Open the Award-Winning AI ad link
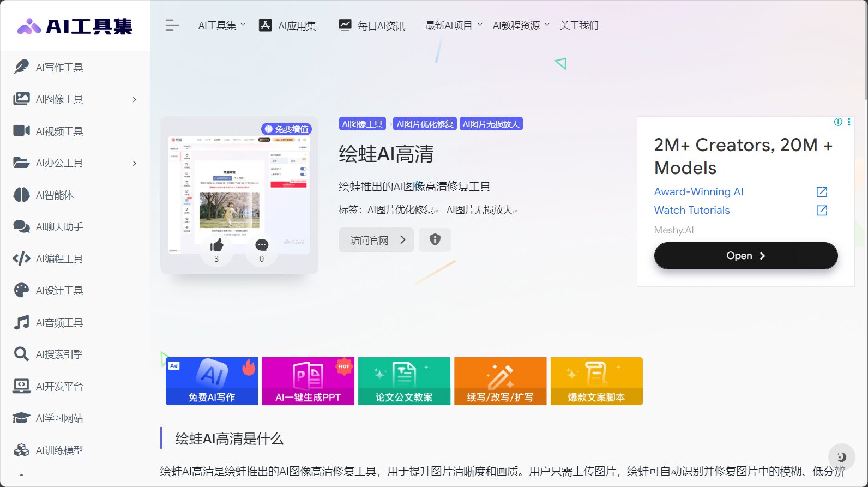This screenshot has width=868, height=487. pos(698,191)
